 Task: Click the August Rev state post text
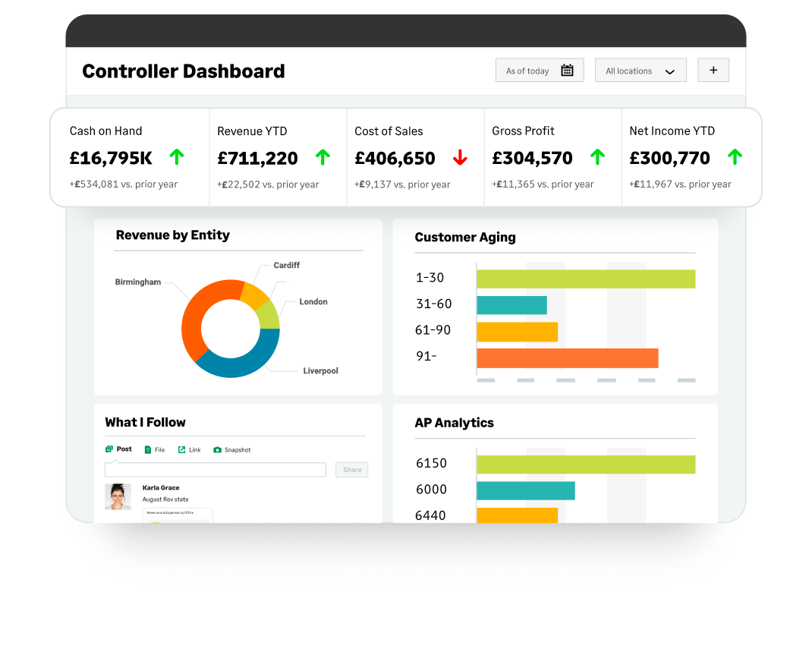click(x=165, y=499)
